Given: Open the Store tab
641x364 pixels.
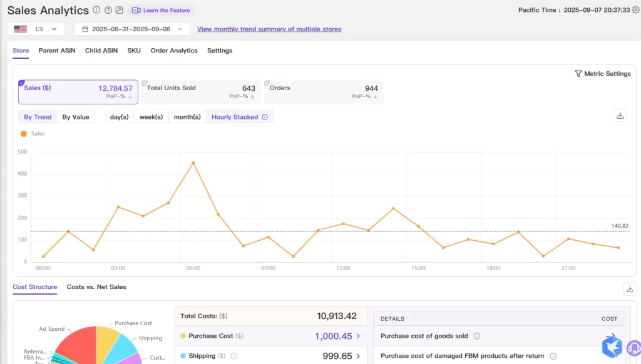Looking at the screenshot, I should pyautogui.click(x=21, y=51).
